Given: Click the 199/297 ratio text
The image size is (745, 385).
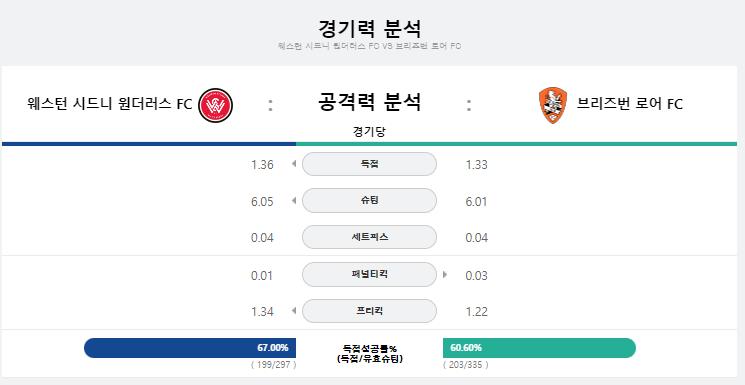Looking at the screenshot, I should pos(274,365).
